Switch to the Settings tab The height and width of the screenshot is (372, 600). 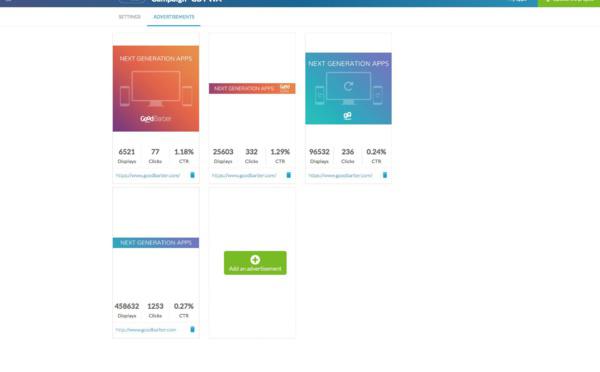[x=129, y=17]
